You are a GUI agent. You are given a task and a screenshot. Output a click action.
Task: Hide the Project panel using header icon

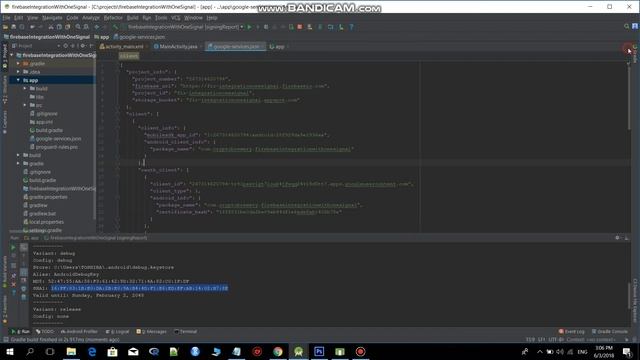point(91,46)
